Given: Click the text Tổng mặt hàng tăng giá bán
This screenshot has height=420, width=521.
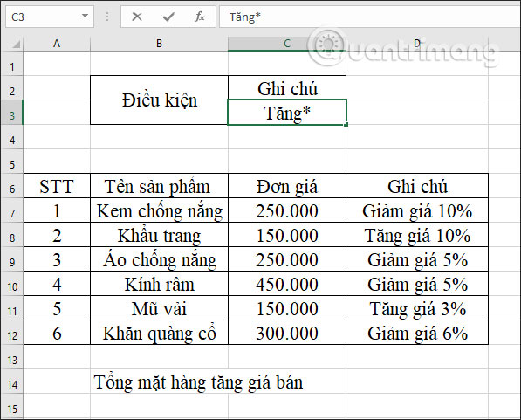Looking at the screenshot, I should 198,382.
